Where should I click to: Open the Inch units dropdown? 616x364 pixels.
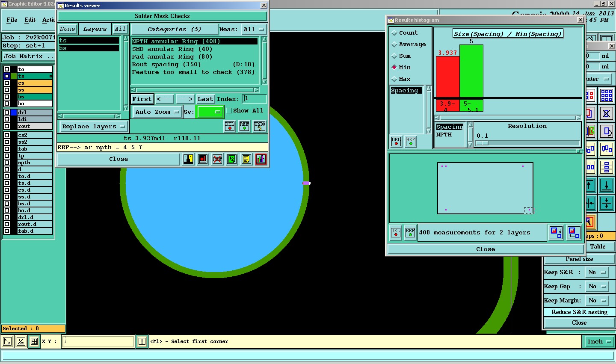coord(598,342)
